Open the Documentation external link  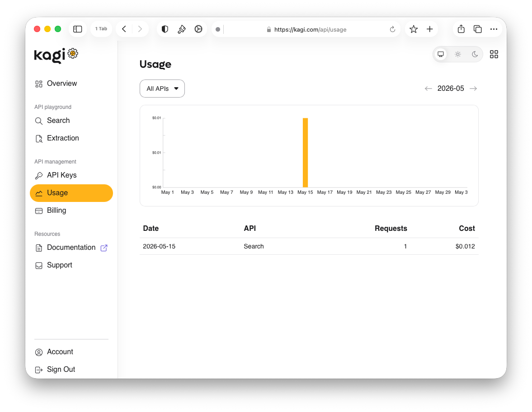coord(71,248)
